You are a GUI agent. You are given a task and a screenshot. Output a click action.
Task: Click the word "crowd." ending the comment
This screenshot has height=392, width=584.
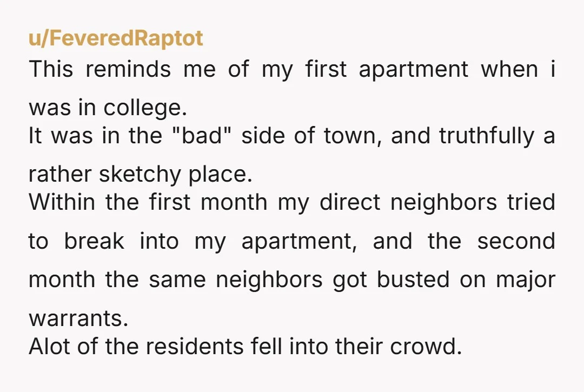[426, 347]
